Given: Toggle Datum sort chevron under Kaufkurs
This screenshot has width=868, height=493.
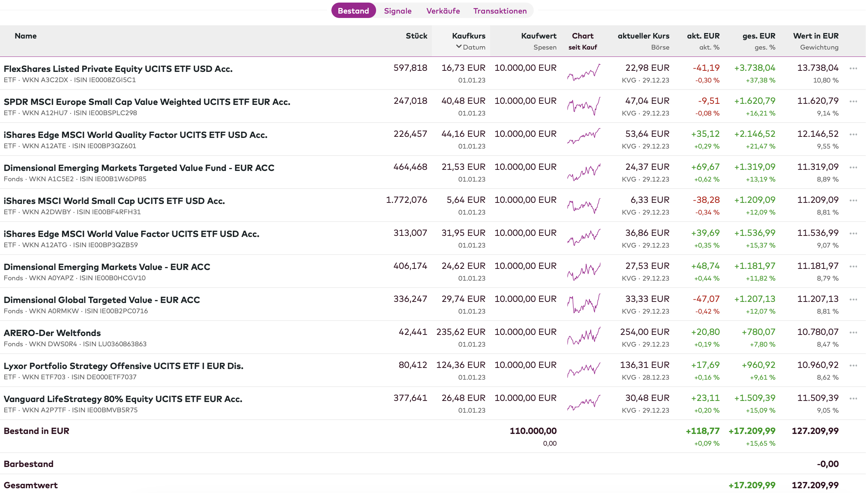Looking at the screenshot, I should (x=459, y=47).
